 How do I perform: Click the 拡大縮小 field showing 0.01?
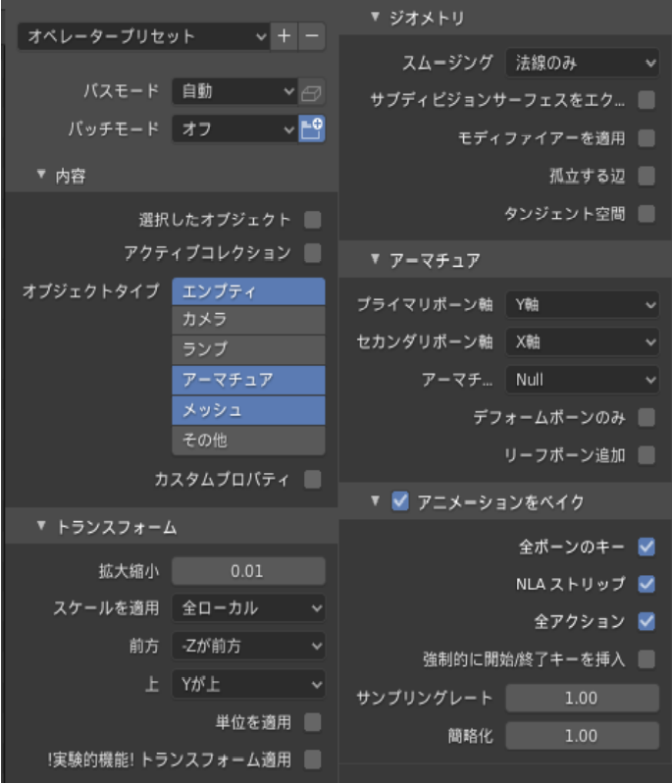(248, 571)
